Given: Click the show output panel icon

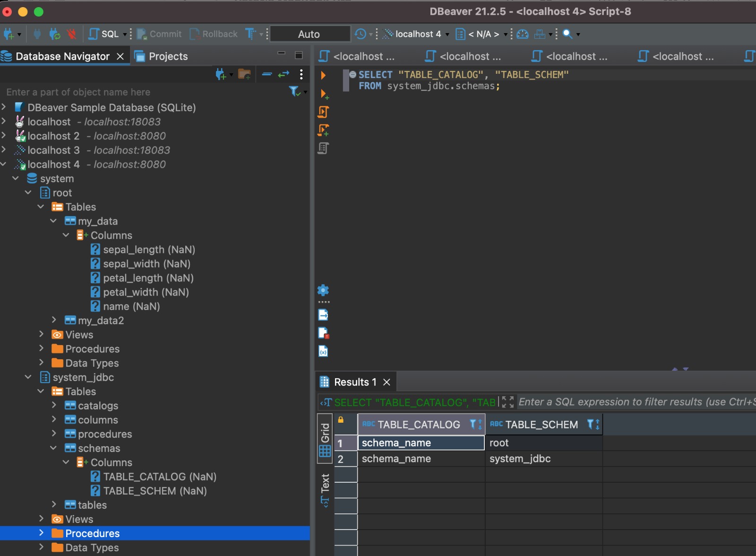Looking at the screenshot, I should click(x=323, y=315).
